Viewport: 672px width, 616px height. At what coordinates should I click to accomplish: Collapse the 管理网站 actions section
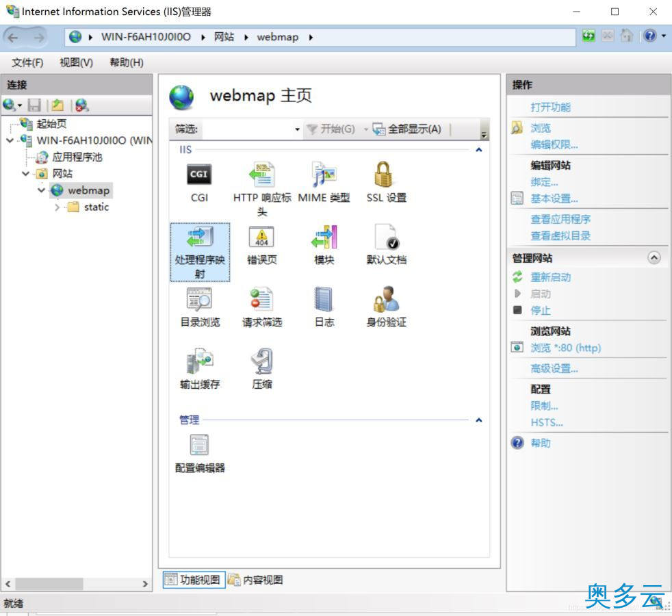click(x=654, y=257)
